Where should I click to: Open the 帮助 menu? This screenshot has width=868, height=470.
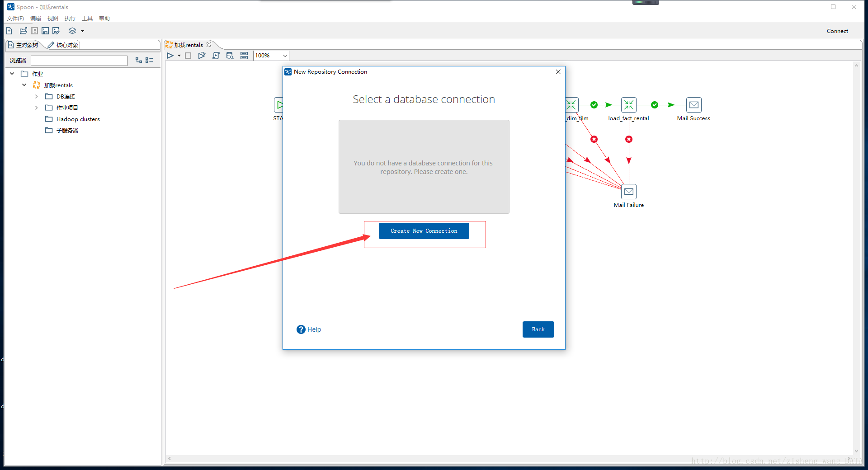pyautogui.click(x=104, y=18)
